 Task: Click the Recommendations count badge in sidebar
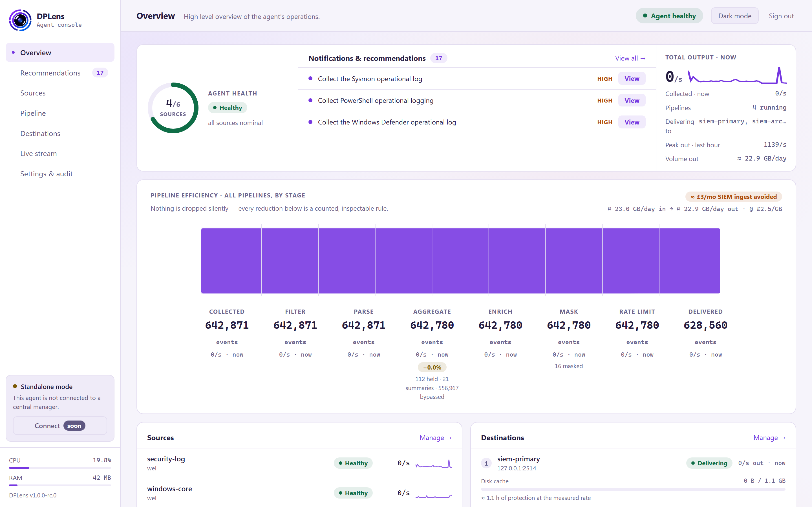click(100, 73)
